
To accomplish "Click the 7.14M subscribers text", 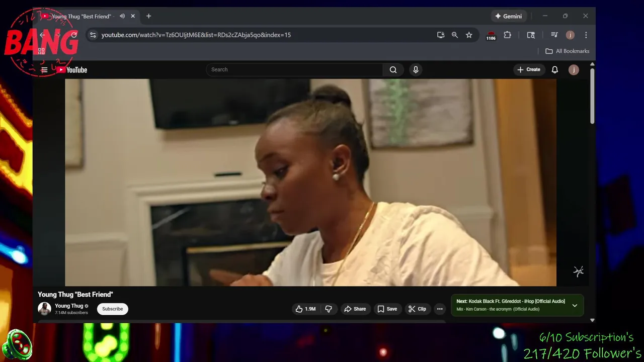I will point(71,313).
